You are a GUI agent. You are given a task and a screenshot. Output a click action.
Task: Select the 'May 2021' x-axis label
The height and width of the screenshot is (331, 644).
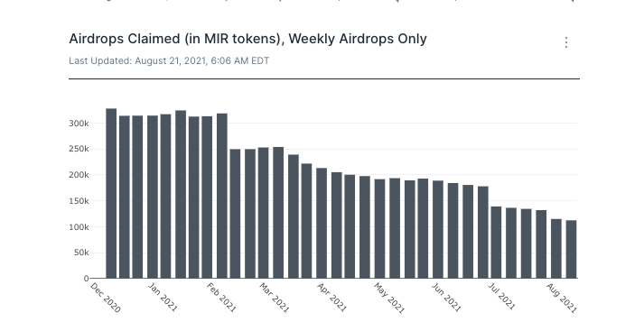click(x=389, y=298)
